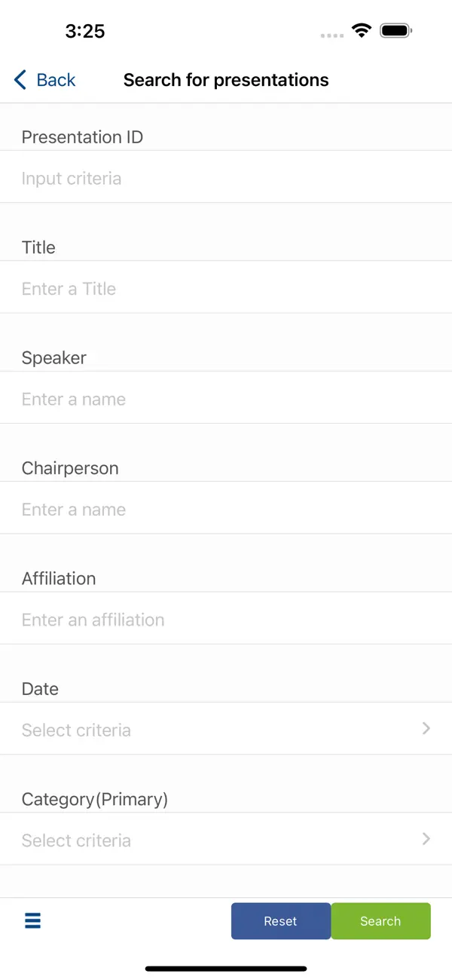452x980 pixels.
Task: Tap the Wi-Fi status icon
Action: (x=362, y=31)
